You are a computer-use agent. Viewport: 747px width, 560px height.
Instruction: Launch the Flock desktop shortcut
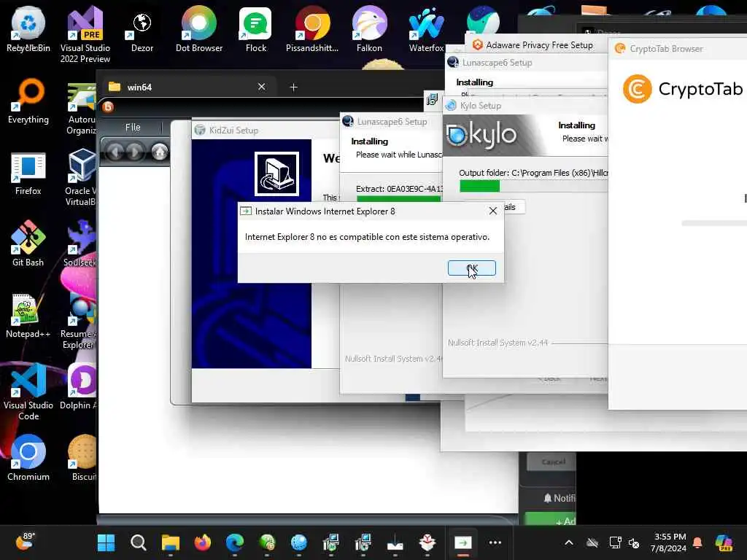[x=255, y=29]
